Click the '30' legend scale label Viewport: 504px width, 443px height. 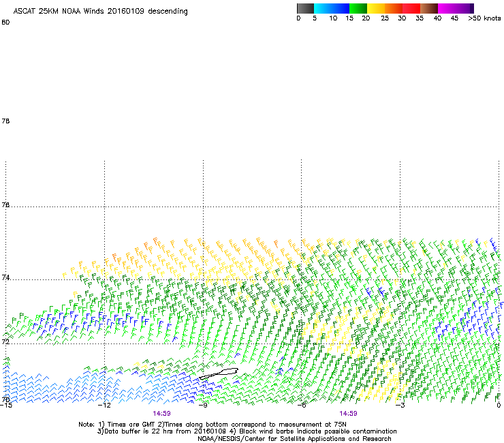(x=402, y=18)
